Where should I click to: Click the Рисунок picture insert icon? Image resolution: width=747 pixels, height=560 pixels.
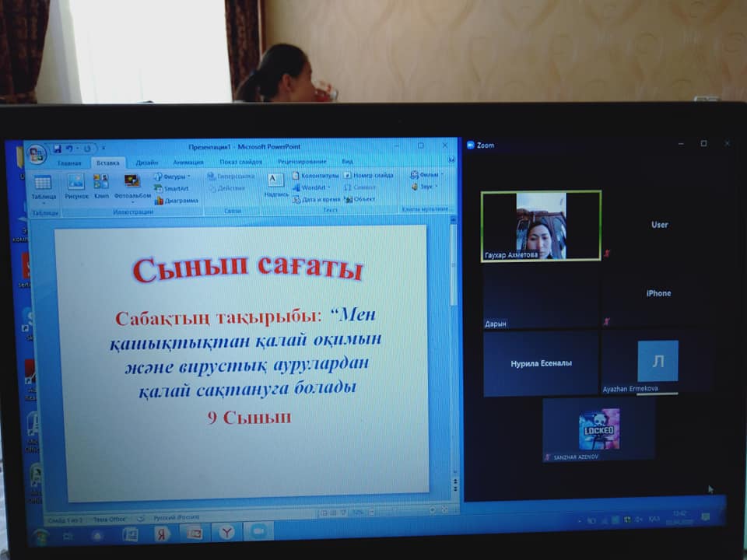tap(76, 187)
